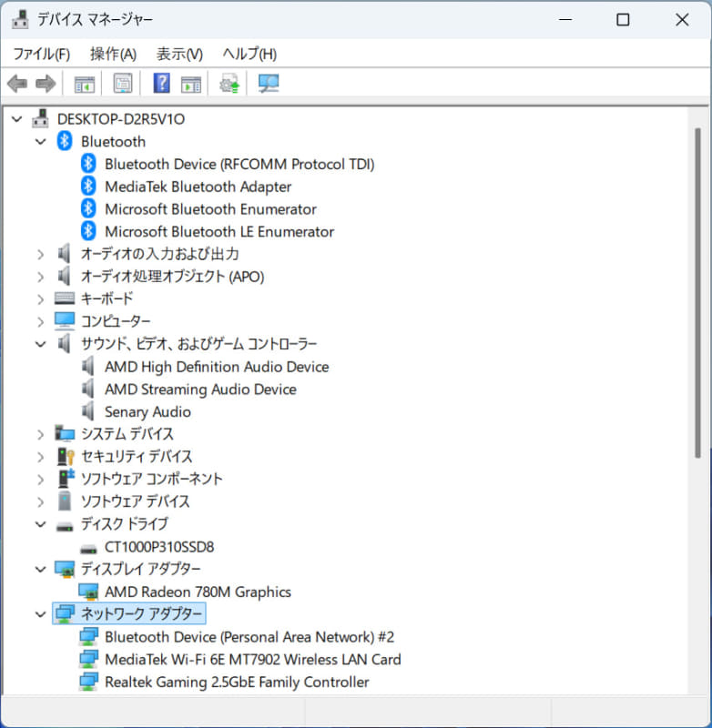Image resolution: width=712 pixels, height=728 pixels.
Task: Click the Back arrow toolbar button
Action: [17, 84]
